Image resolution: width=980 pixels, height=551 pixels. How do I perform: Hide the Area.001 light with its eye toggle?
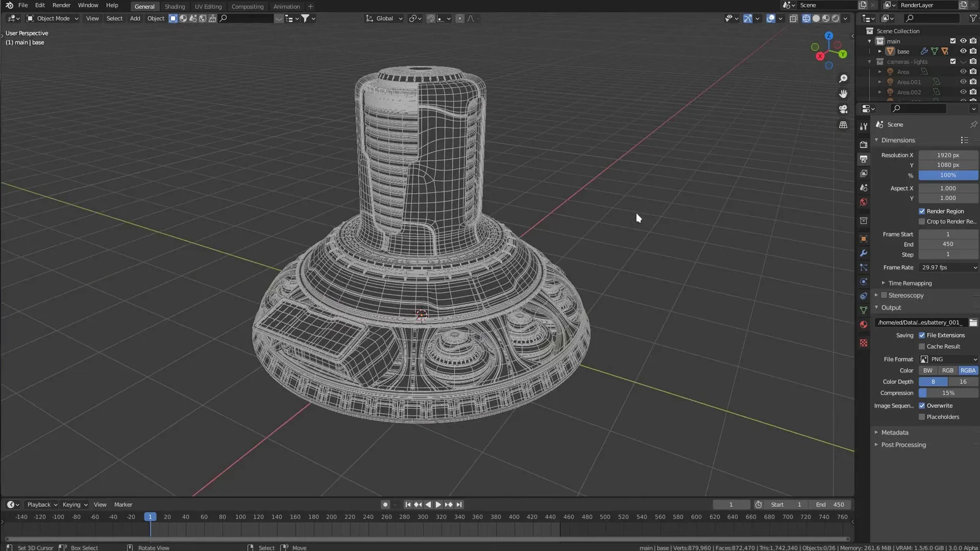click(962, 81)
